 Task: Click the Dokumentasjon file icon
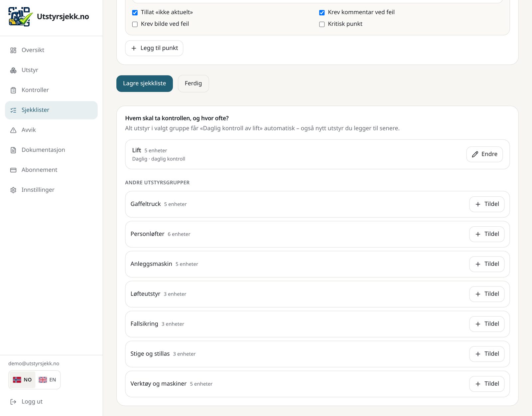point(13,150)
